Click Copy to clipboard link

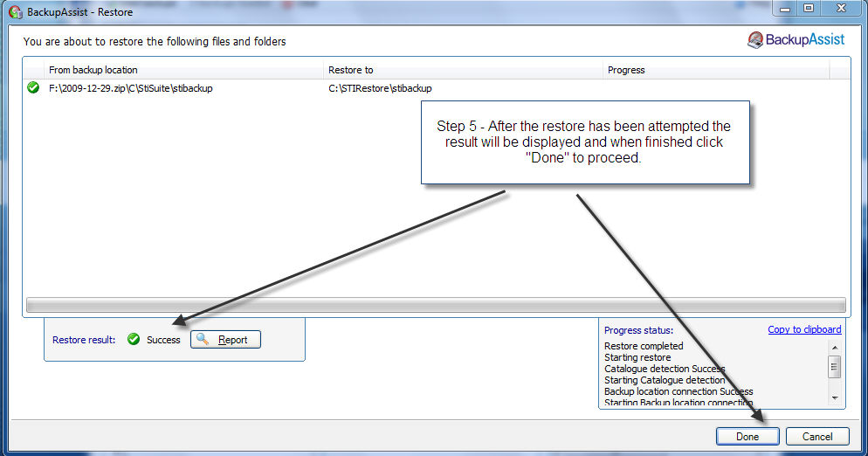(x=804, y=329)
